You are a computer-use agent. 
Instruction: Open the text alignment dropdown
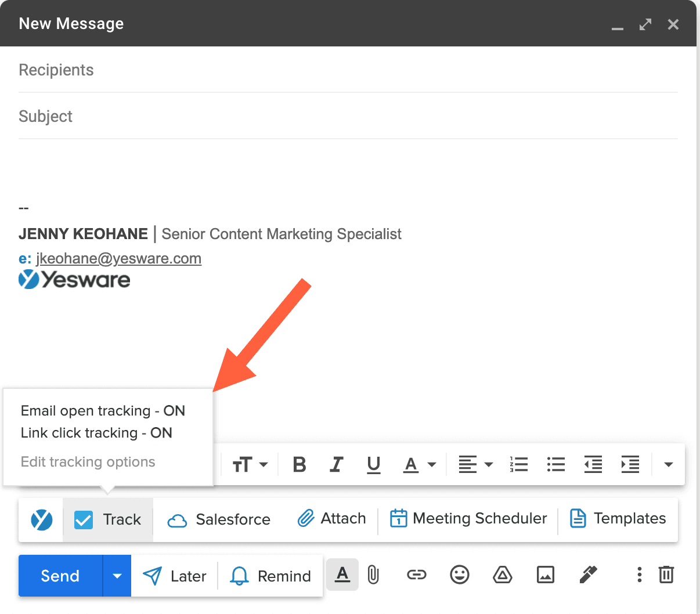475,464
